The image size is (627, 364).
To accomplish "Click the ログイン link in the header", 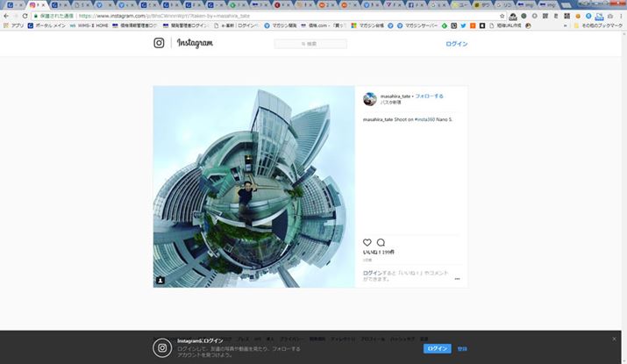I will coord(456,44).
